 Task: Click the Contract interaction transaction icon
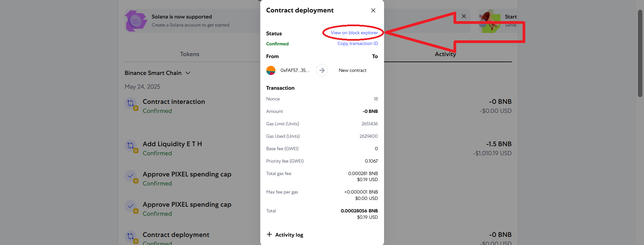[x=131, y=103]
